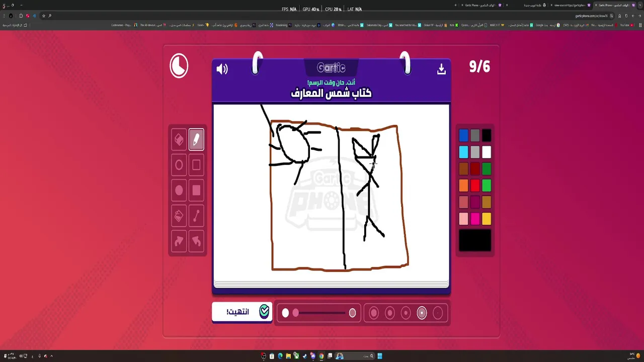Viewport: 644px width, 362px height.
Task: Choose the smallest brush size dot
Action: 438,313
